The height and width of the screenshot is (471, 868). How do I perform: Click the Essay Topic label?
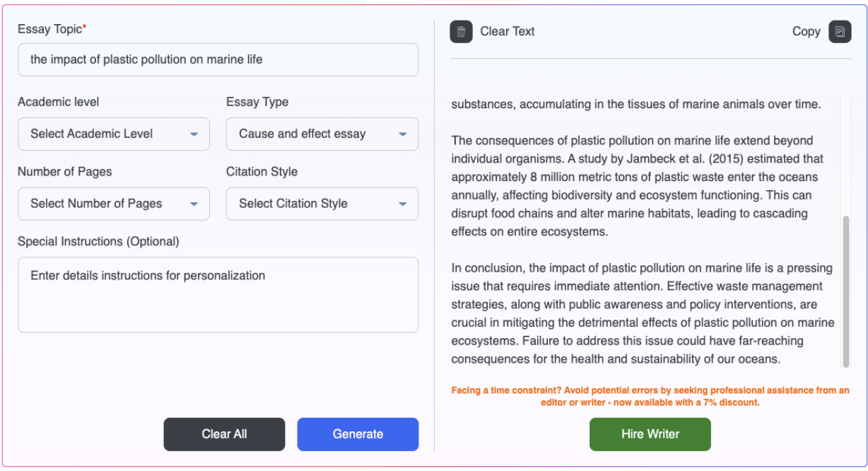(50, 29)
